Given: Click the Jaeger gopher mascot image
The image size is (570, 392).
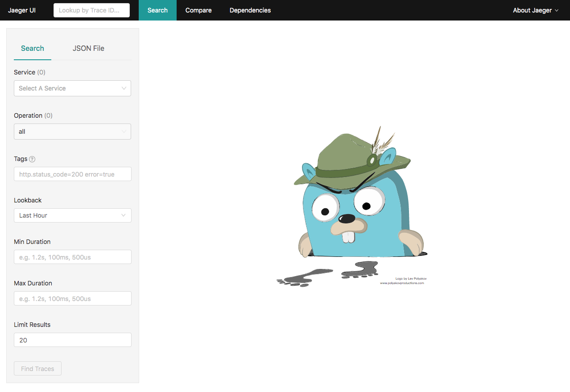Looking at the screenshot, I should (352, 206).
